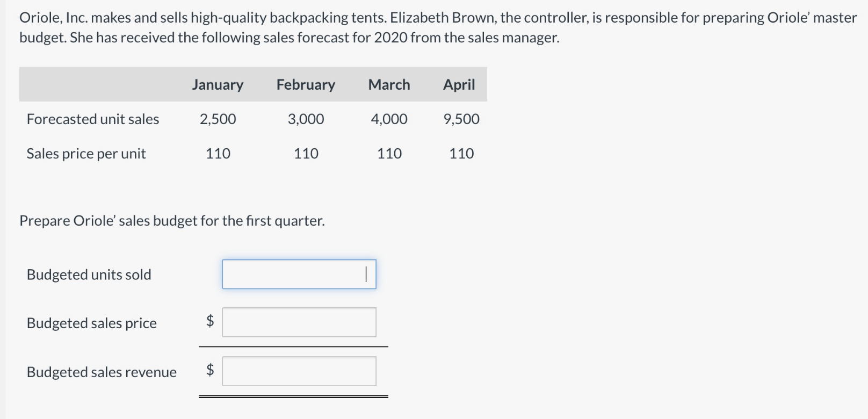Click the February column header
This screenshot has width=868, height=419.
pyautogui.click(x=306, y=85)
